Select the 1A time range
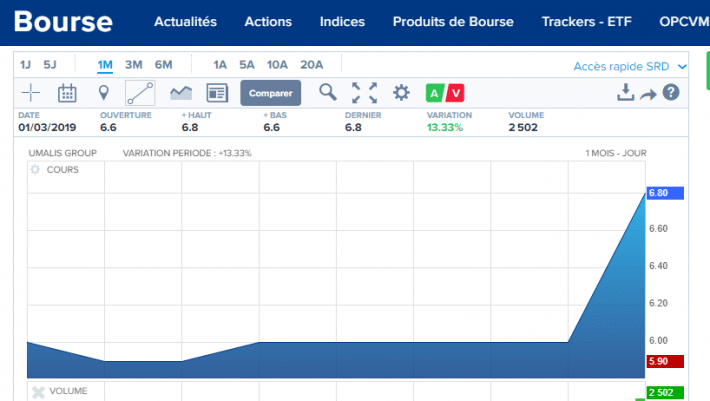The image size is (710, 401). pos(220,65)
